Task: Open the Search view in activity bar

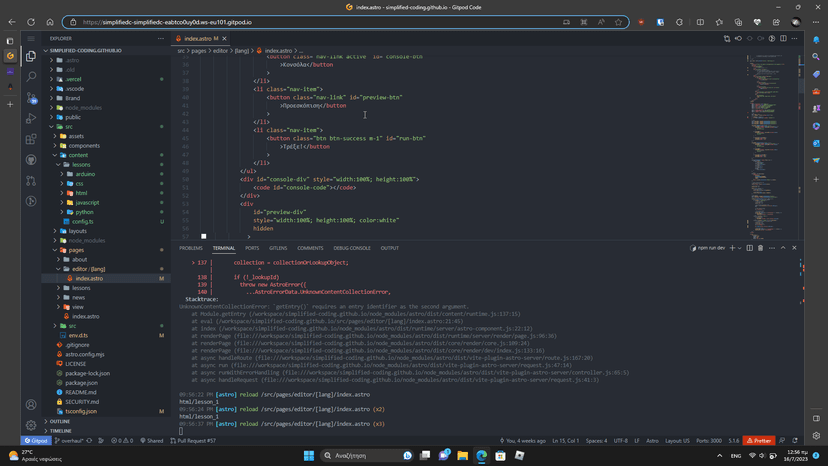Action: pyautogui.click(x=31, y=76)
